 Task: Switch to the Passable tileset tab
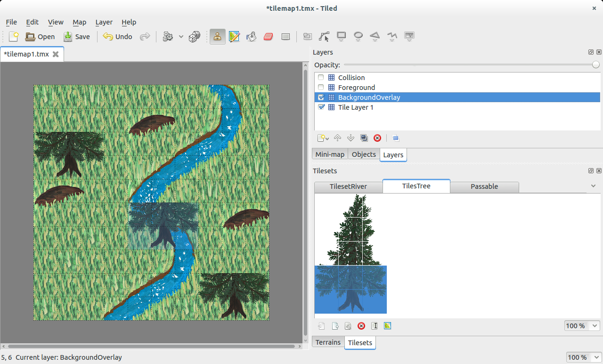point(484,186)
